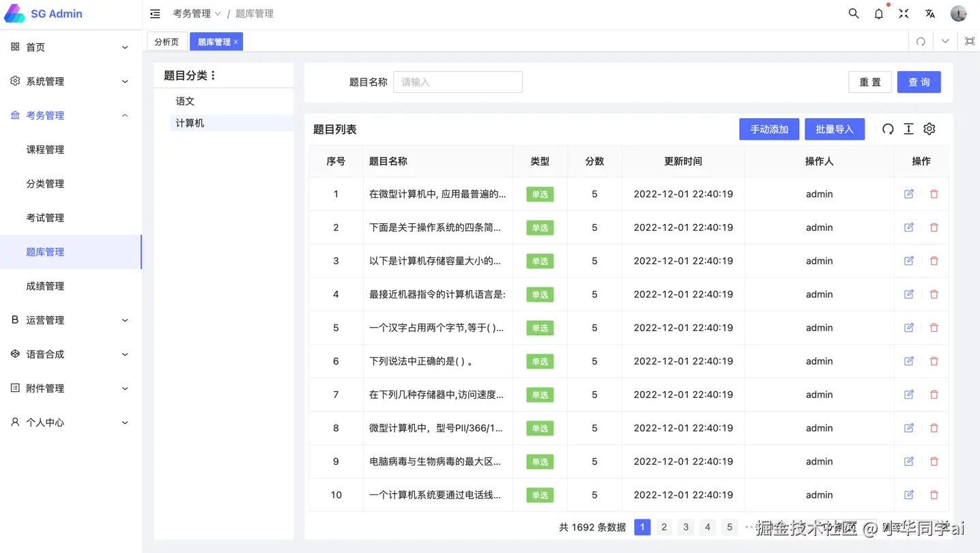This screenshot has height=553, width=980.
Task: Click the 查询 button
Action: pyautogui.click(x=919, y=82)
